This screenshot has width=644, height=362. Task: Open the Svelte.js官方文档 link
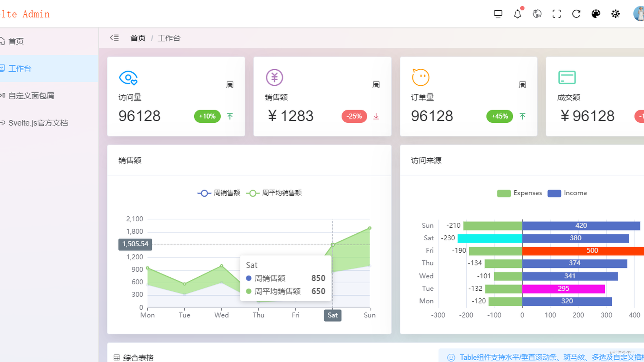(x=38, y=123)
